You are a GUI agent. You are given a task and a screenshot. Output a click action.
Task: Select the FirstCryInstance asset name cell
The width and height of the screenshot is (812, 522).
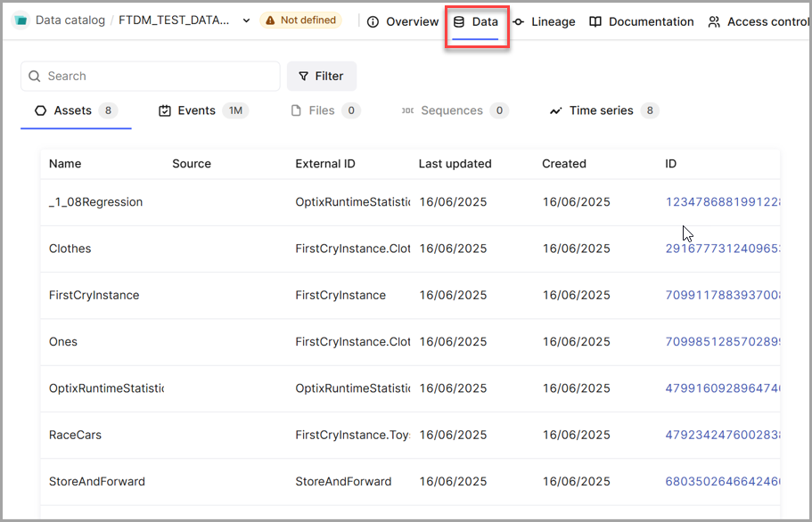pyautogui.click(x=94, y=295)
